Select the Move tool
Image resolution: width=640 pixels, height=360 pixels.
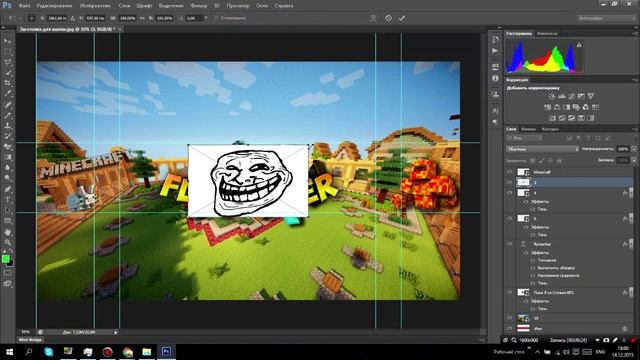(x=8, y=41)
